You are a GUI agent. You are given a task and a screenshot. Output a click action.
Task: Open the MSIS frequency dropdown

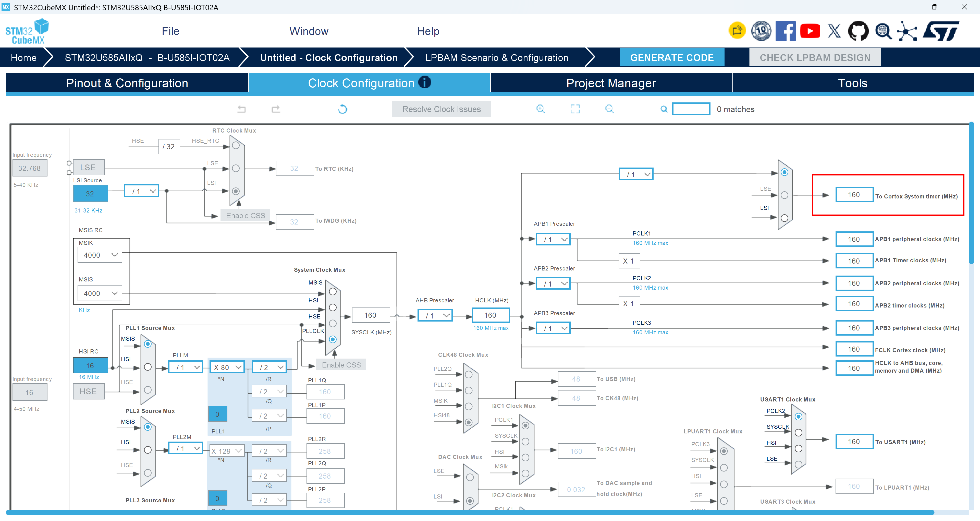(x=100, y=294)
